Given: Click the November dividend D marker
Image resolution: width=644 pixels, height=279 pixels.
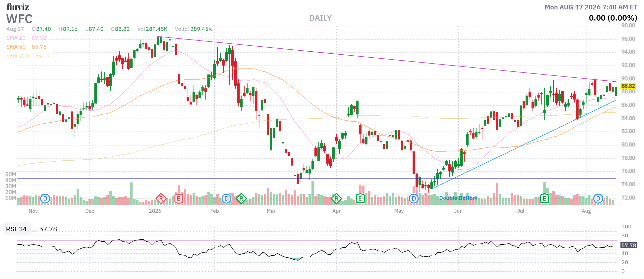Looking at the screenshot, I should (45, 199).
